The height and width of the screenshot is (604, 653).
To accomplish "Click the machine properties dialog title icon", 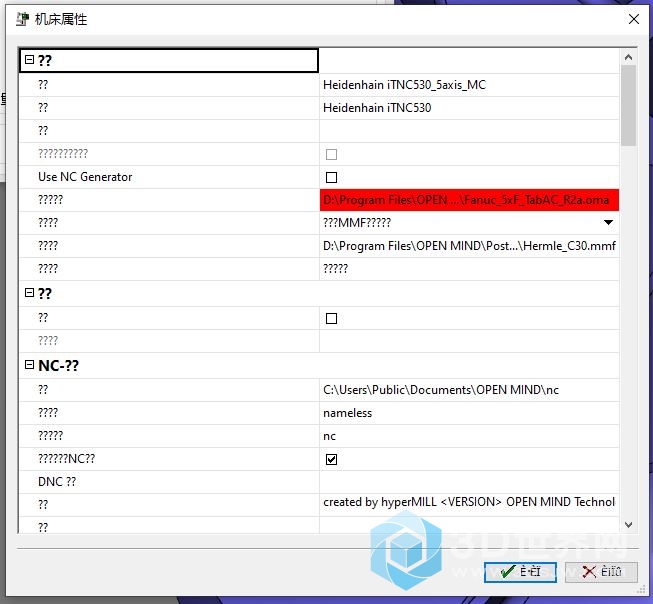I will pyautogui.click(x=22, y=19).
